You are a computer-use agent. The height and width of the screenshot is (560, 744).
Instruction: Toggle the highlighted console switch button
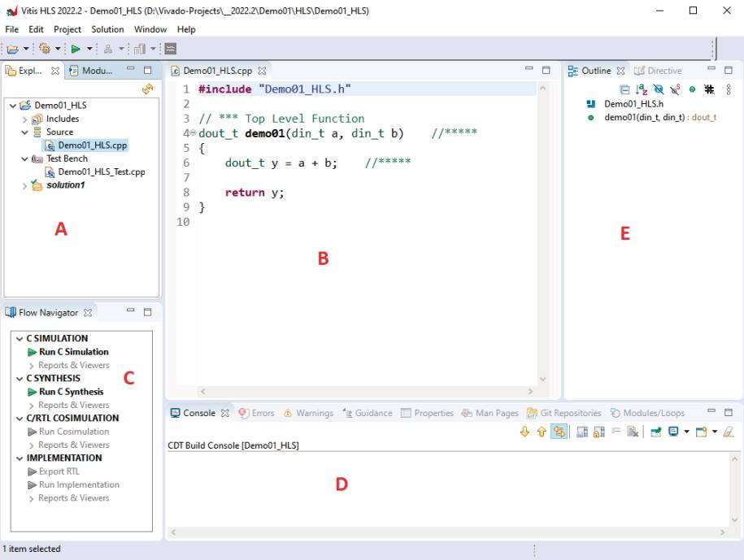[559, 432]
